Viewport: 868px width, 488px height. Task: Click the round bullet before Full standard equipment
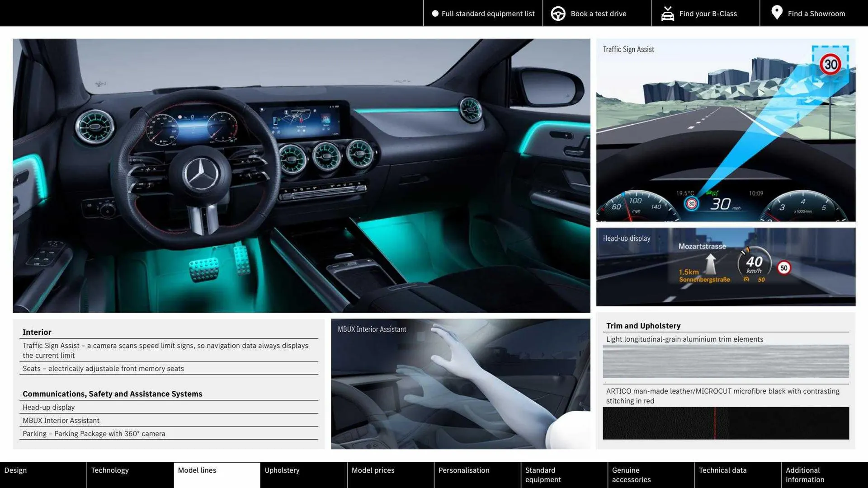[x=435, y=14]
